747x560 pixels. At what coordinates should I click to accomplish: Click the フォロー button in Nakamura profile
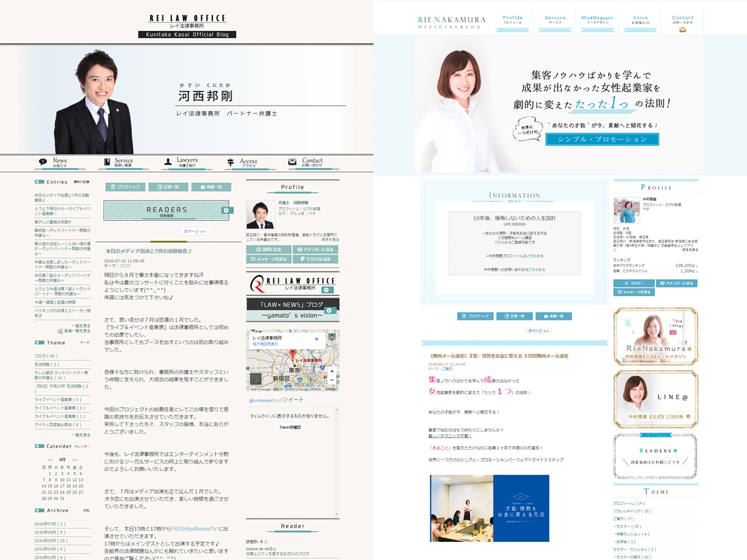(634, 283)
